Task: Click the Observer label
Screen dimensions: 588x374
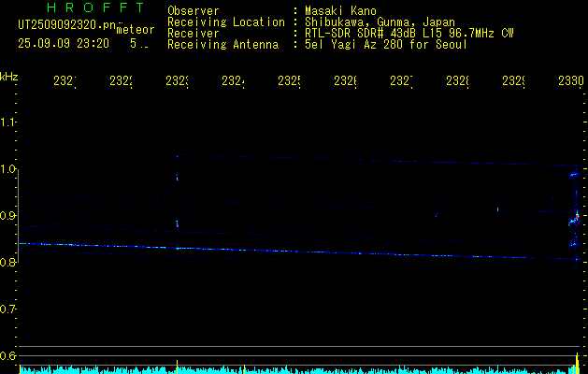Action: pos(194,11)
